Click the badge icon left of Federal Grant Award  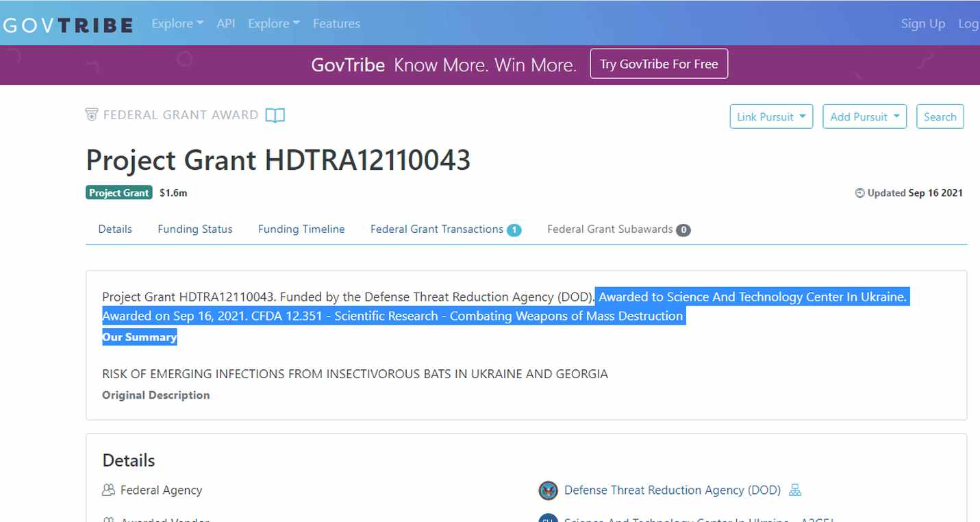(92, 114)
